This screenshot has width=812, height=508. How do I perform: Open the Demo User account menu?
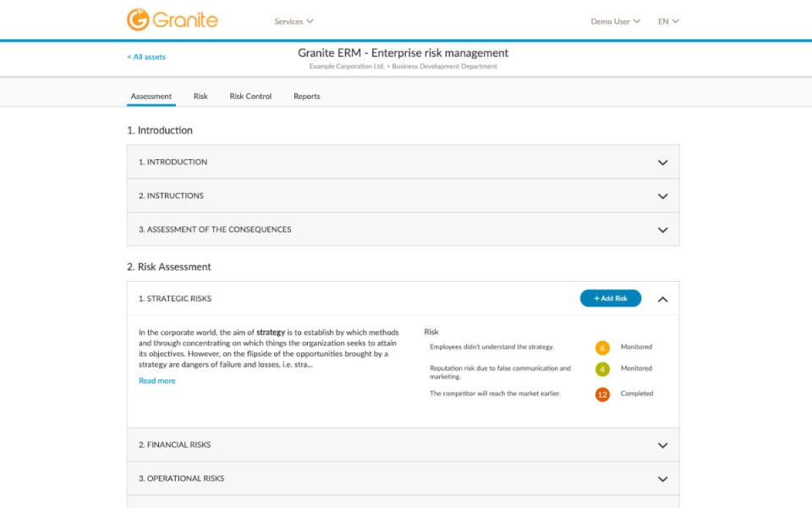click(615, 21)
